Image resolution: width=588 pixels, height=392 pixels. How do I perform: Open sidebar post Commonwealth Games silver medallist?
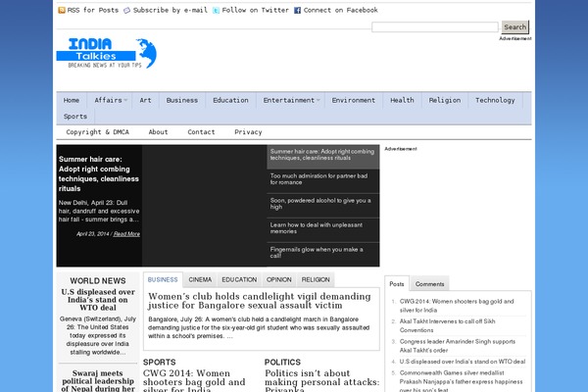[461, 381]
